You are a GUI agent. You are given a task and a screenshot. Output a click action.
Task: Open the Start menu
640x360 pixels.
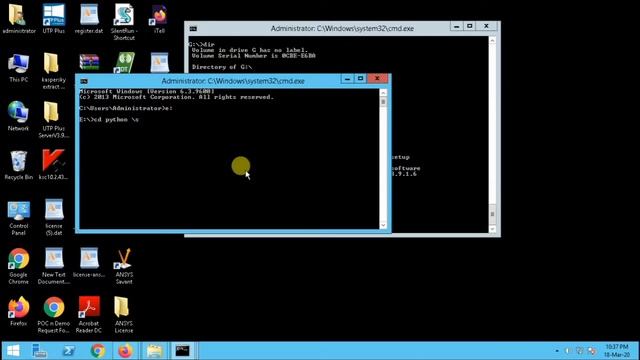(13, 351)
